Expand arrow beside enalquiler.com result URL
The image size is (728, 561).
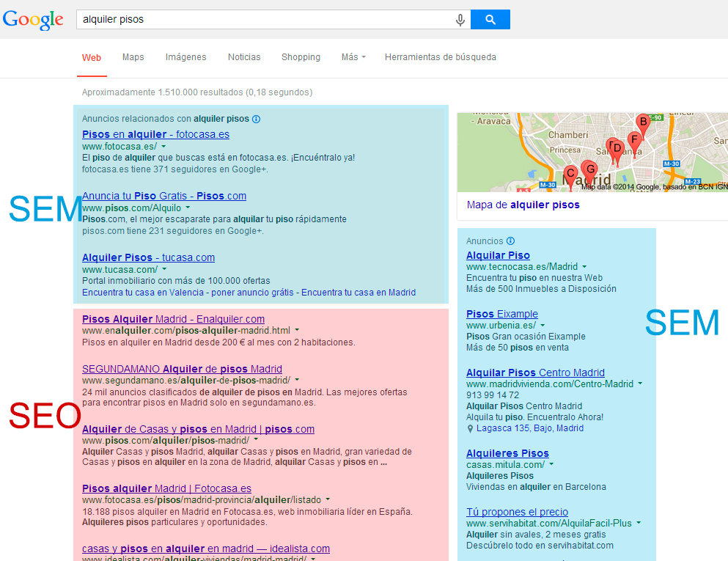pos(297,330)
